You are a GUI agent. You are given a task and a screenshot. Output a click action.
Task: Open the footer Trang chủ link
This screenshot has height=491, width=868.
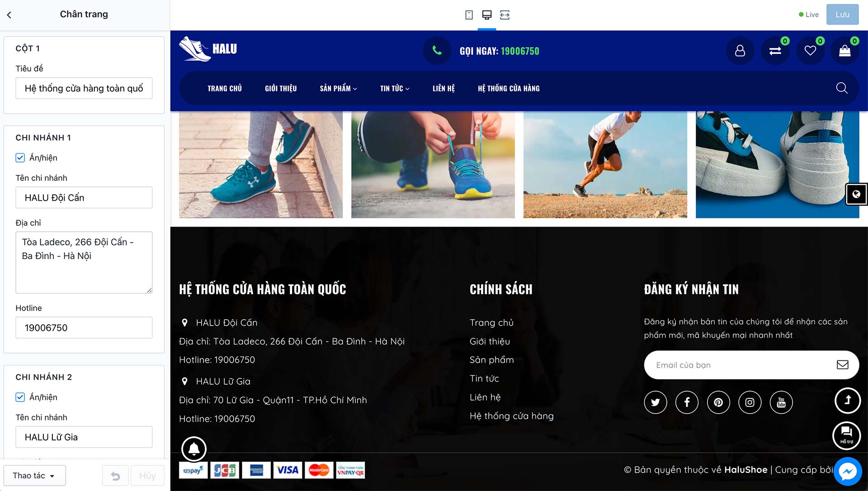tap(491, 323)
